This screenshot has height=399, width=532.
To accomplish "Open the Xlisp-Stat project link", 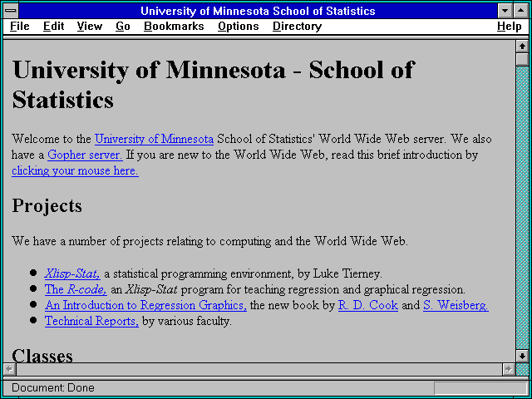I will 72,273.
